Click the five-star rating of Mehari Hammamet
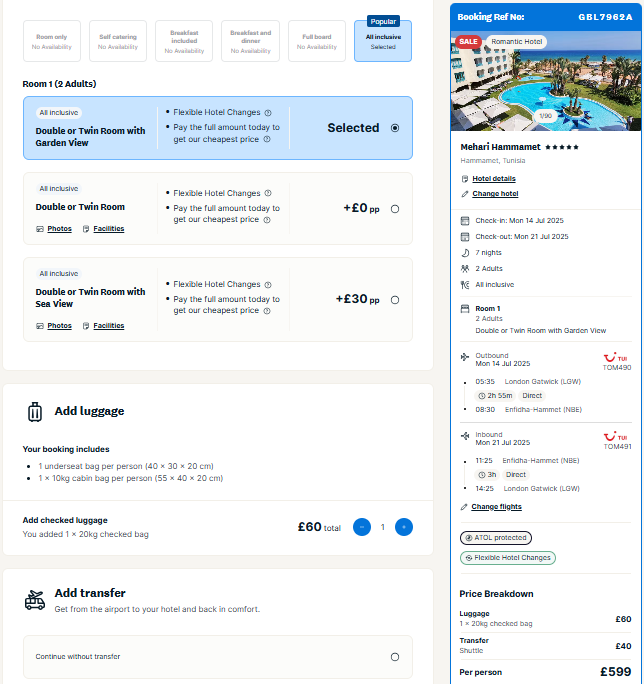This screenshot has height=684, width=644. click(x=562, y=147)
